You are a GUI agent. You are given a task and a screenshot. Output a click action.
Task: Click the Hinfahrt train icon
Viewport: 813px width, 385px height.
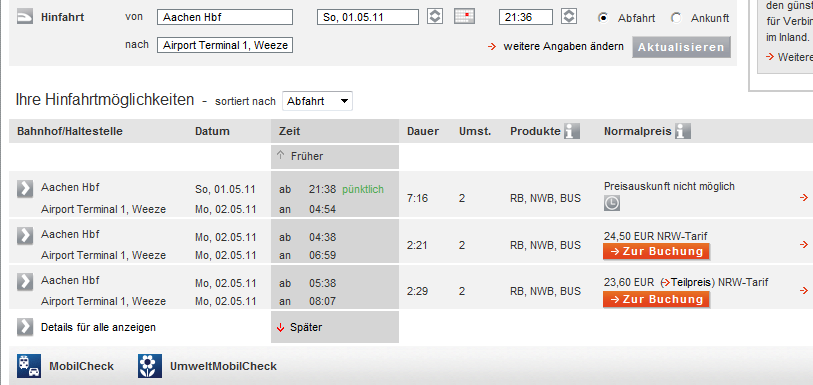tap(25, 17)
